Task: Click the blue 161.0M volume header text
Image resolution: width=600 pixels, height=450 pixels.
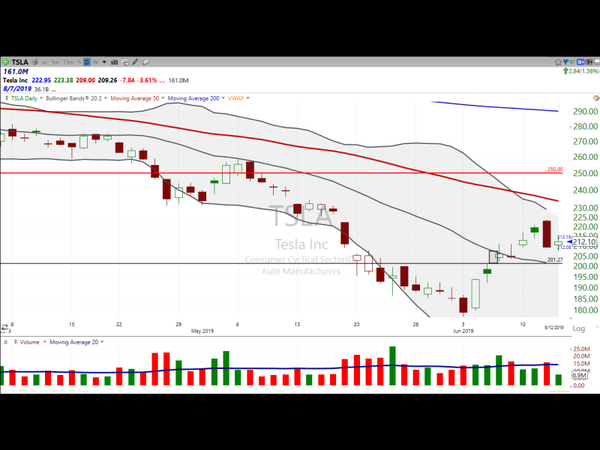Action: tap(16, 72)
